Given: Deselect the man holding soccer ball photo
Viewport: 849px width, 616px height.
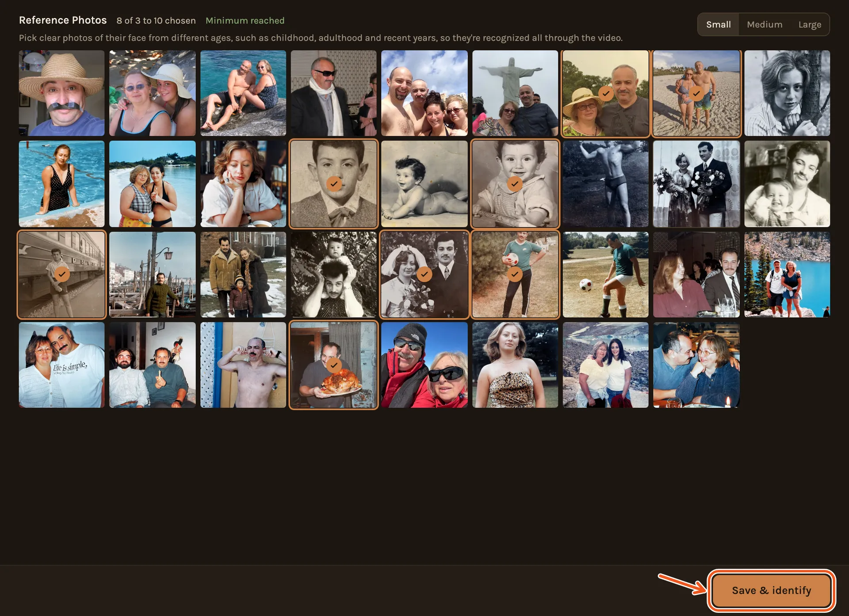Looking at the screenshot, I should coord(515,274).
